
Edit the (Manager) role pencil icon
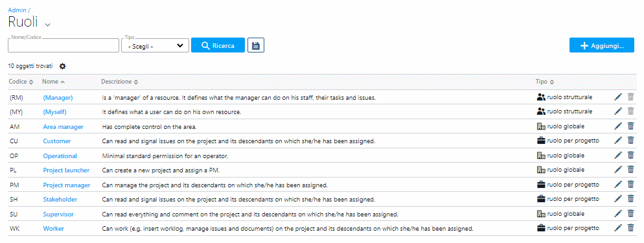618,97
